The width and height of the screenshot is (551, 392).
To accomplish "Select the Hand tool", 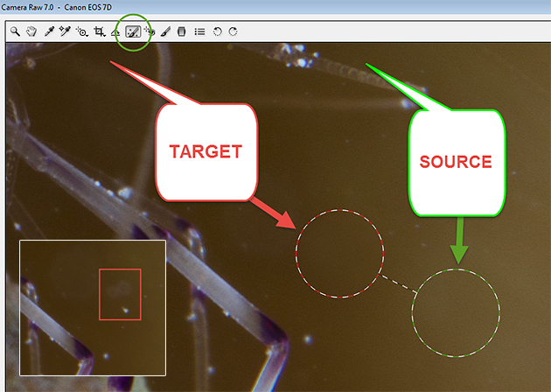I will (31, 31).
